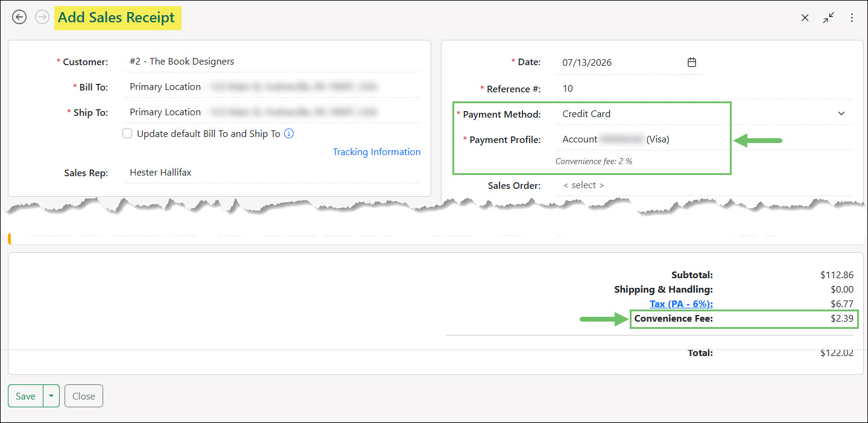The width and height of the screenshot is (868, 423).
Task: Click the Save button
Action: coord(25,396)
